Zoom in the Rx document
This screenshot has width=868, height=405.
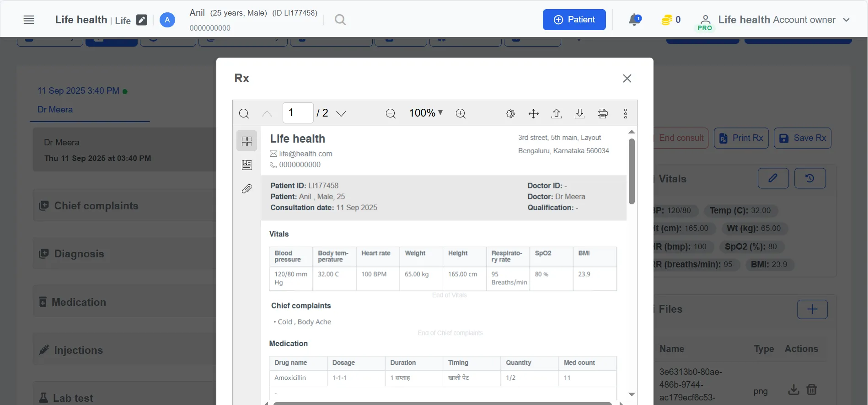point(461,113)
